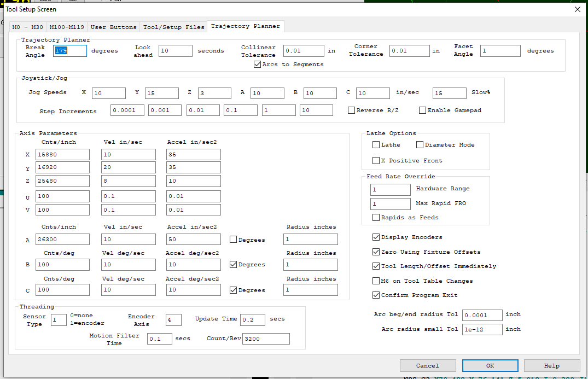Viewport: 588px width, 379px height.
Task: Check Rapids as Feeds option
Action: (376, 218)
